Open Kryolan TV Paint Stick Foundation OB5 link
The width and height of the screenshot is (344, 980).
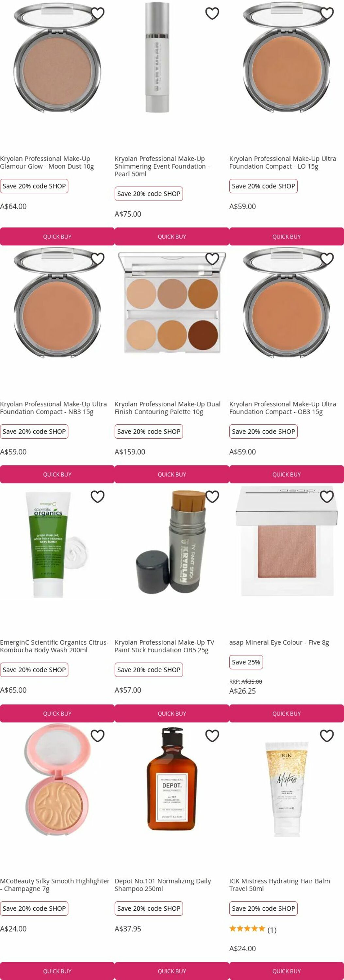pos(164,646)
